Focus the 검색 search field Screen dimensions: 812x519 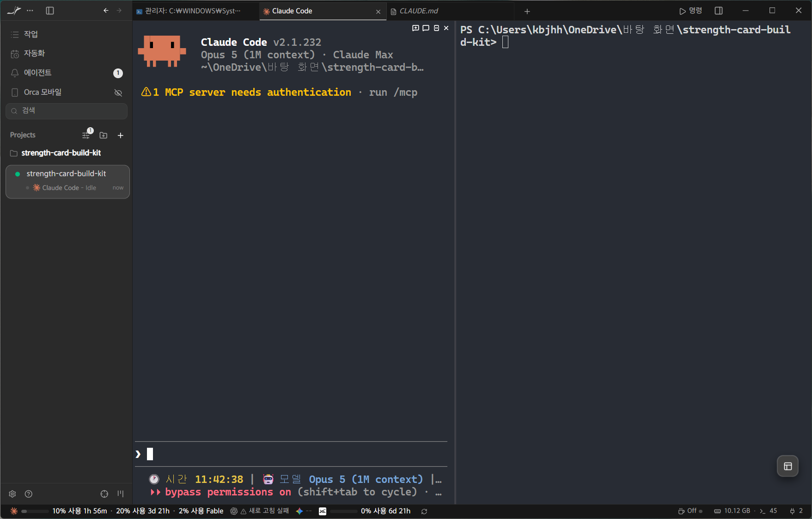click(x=66, y=111)
